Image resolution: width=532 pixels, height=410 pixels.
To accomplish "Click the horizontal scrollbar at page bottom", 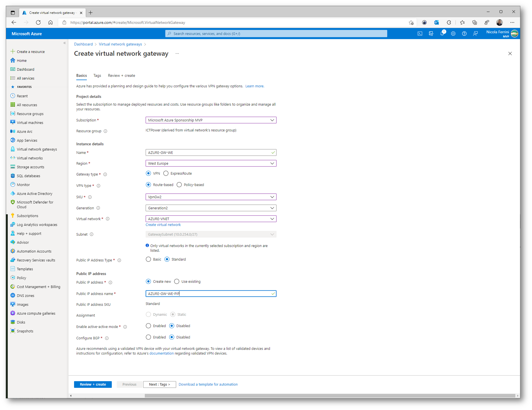I will pyautogui.click(x=330, y=396).
